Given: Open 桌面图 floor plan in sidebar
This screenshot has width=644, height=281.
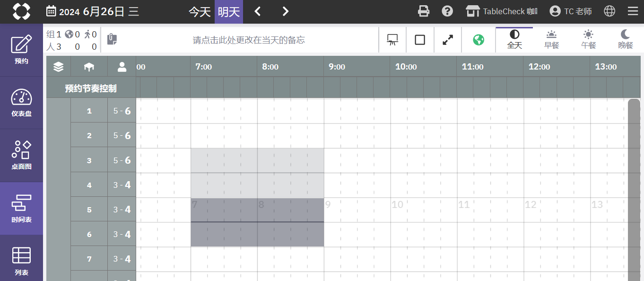Looking at the screenshot, I should click(x=21, y=156).
